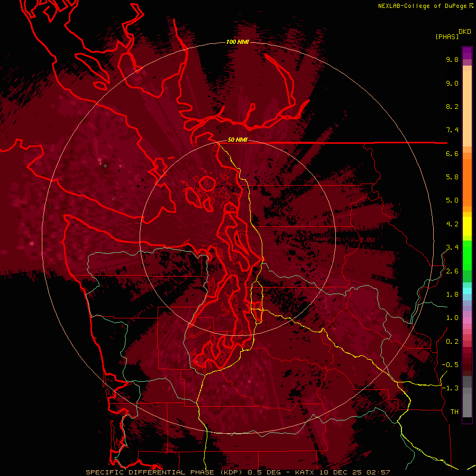Screen dimensions: 476x476
Task: Select the 9.0 value on the scale
Action: tap(452, 83)
